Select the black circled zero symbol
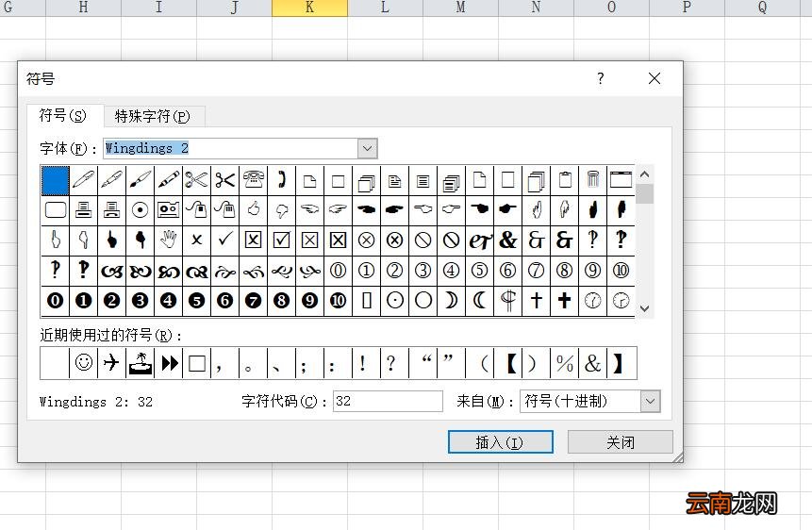This screenshot has width=812, height=530. 55,301
